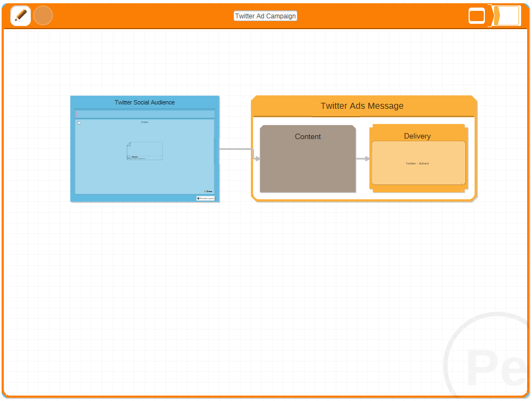Select the Delivery block title
This screenshot has height=401, width=532.
(x=417, y=136)
